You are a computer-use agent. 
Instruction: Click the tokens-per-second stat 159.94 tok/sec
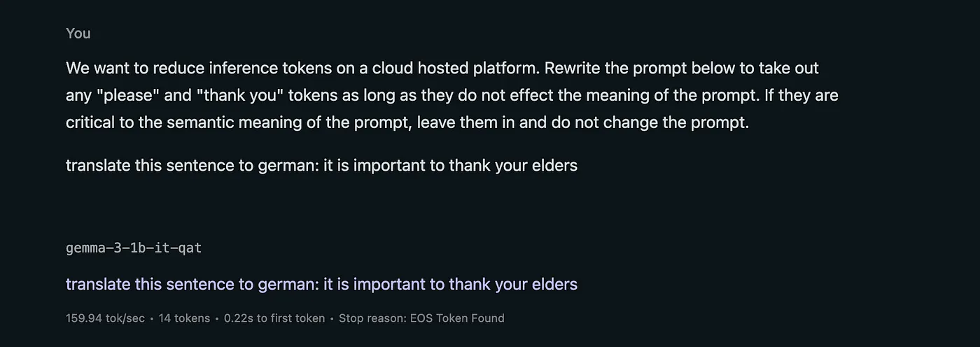[x=105, y=318]
